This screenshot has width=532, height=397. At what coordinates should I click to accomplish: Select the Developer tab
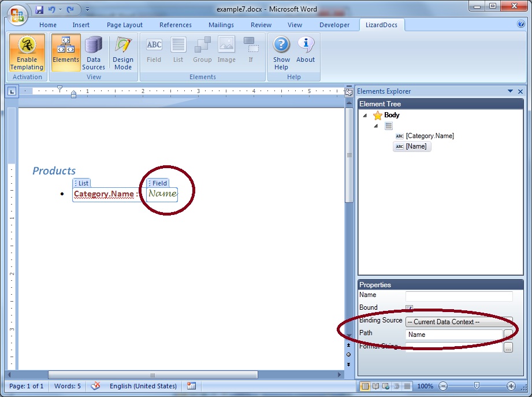click(334, 25)
